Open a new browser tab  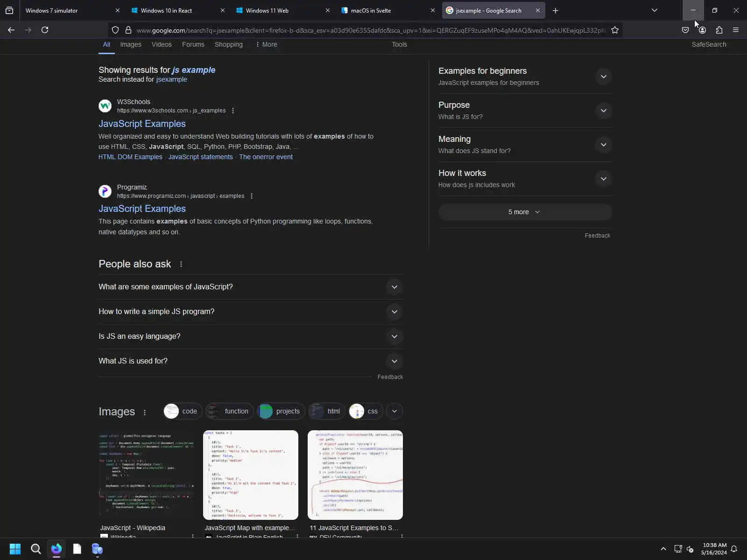[x=555, y=10]
